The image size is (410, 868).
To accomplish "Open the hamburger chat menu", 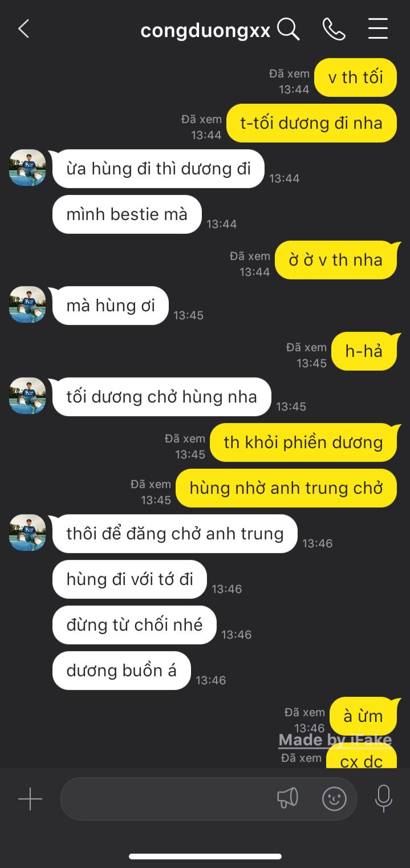I will tap(378, 29).
